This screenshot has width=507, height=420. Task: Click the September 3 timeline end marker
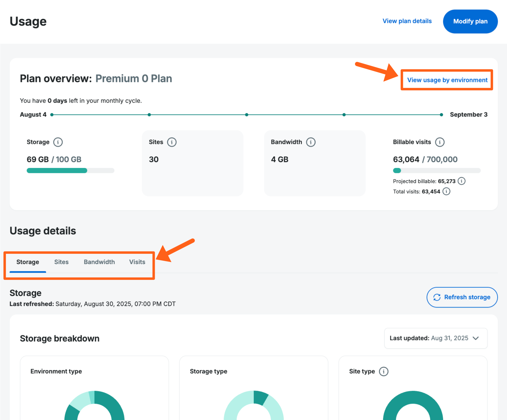click(x=441, y=115)
